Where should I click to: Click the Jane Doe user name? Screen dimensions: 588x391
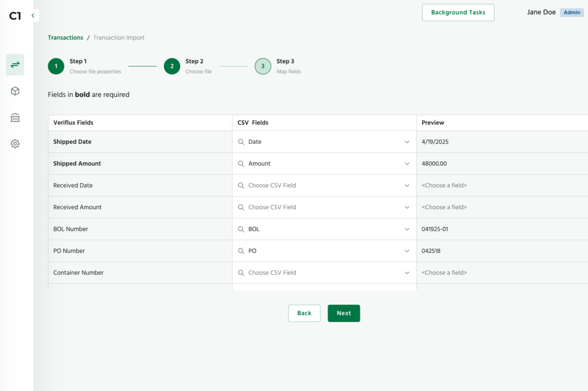(x=541, y=12)
